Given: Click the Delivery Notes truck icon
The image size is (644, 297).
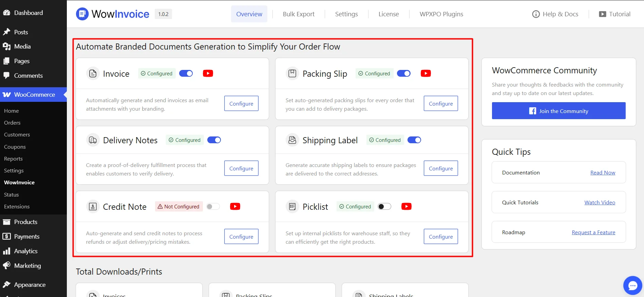Looking at the screenshot, I should 93,140.
